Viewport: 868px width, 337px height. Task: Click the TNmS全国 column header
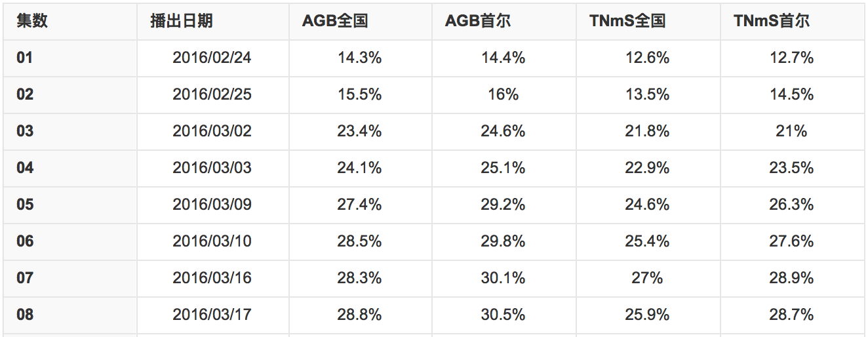click(x=627, y=21)
